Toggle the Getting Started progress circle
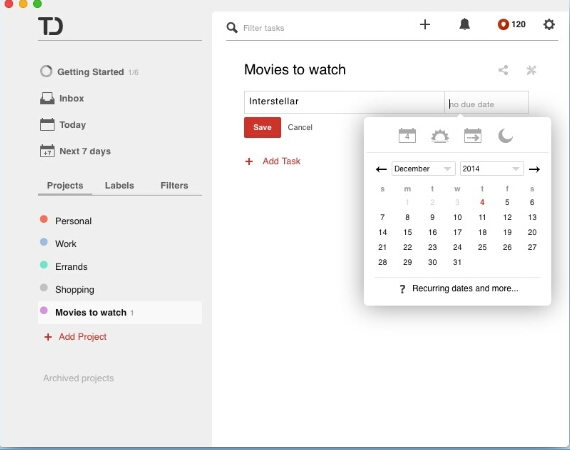This screenshot has width=570, height=450. [x=46, y=71]
